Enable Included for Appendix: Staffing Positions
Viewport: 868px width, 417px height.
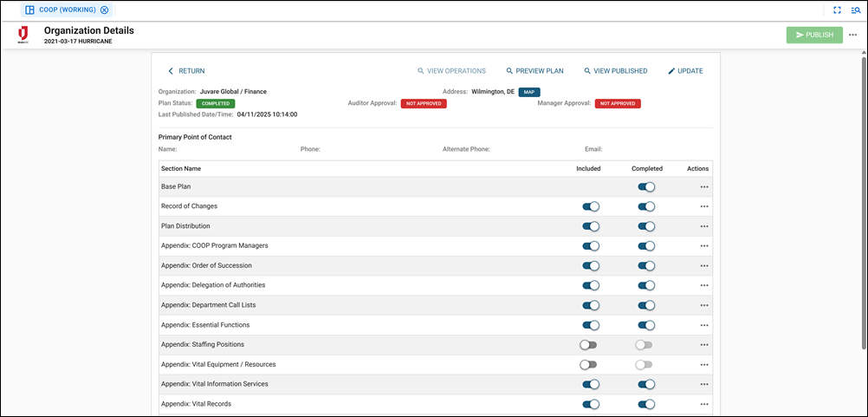coord(589,345)
